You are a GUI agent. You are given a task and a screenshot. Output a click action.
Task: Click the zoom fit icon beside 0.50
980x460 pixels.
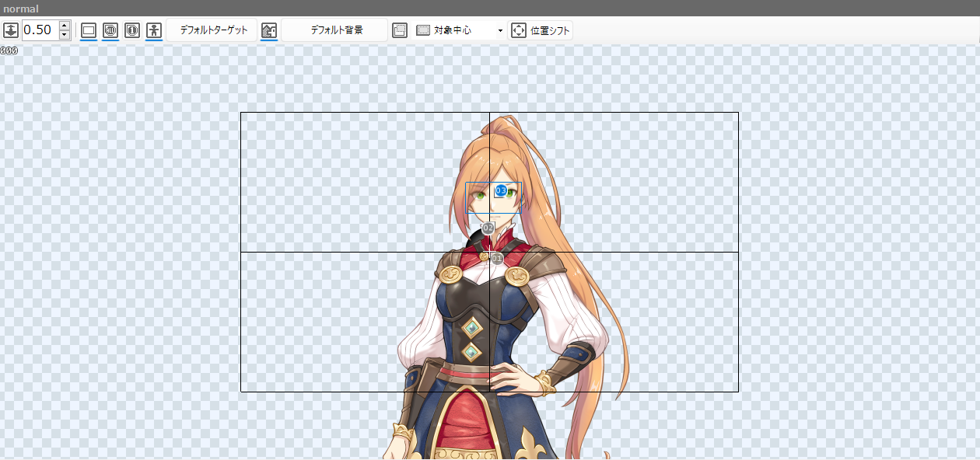11,31
